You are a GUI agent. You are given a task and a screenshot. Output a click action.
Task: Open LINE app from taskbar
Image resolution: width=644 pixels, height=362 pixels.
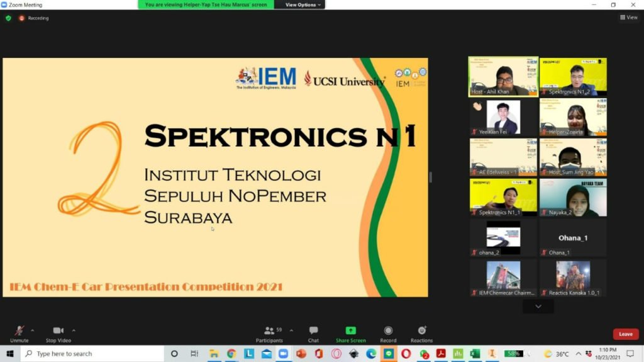(x=389, y=354)
